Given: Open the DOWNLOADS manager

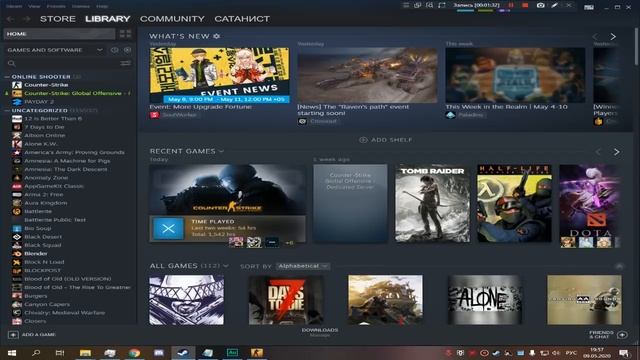Looking at the screenshot, I should (320, 332).
